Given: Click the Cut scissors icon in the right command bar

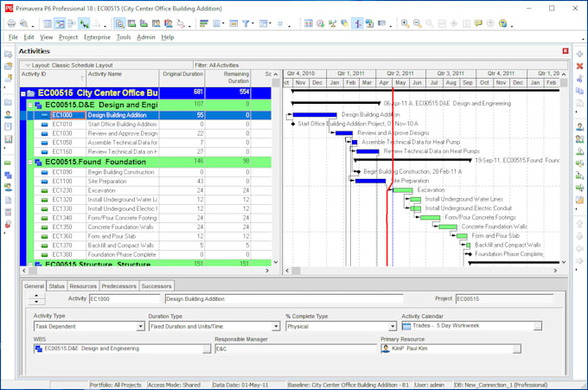Looking at the screenshot, I should [579, 79].
